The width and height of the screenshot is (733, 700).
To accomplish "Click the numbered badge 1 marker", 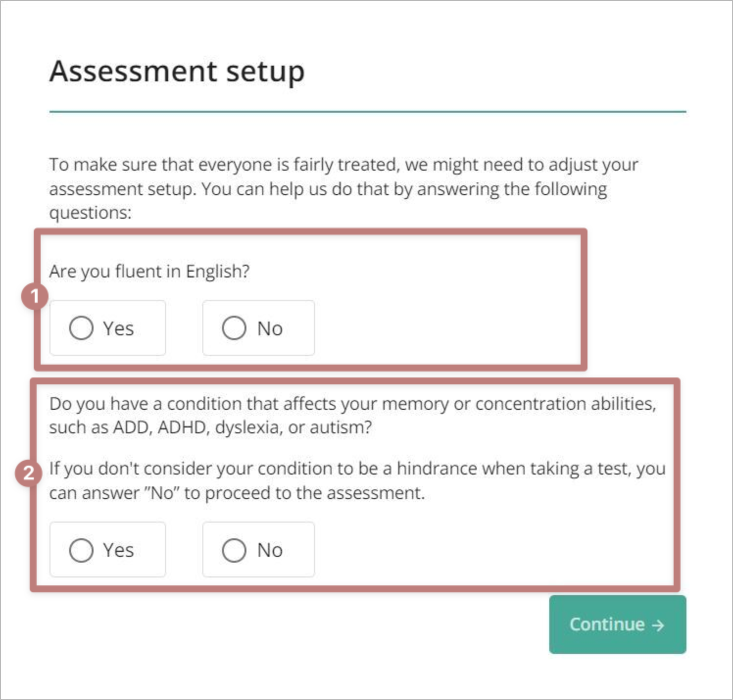I will point(34,296).
